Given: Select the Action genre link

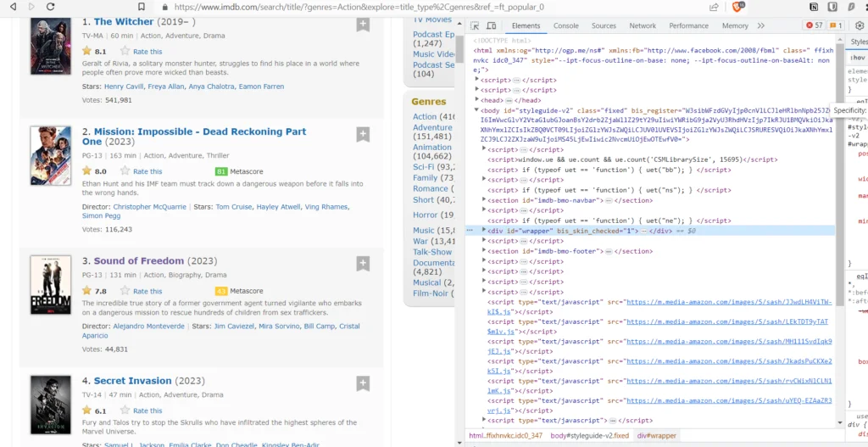Looking at the screenshot, I should click(x=425, y=117).
